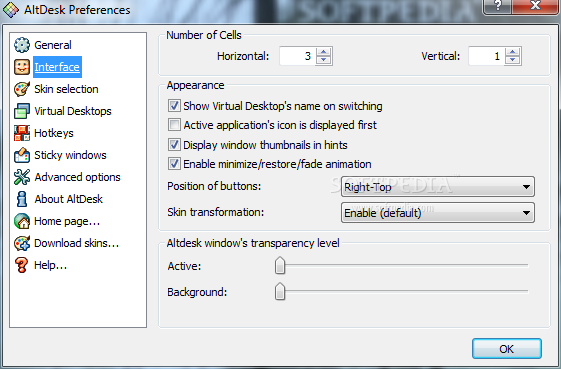Click the Hotkeys icon

[22, 133]
